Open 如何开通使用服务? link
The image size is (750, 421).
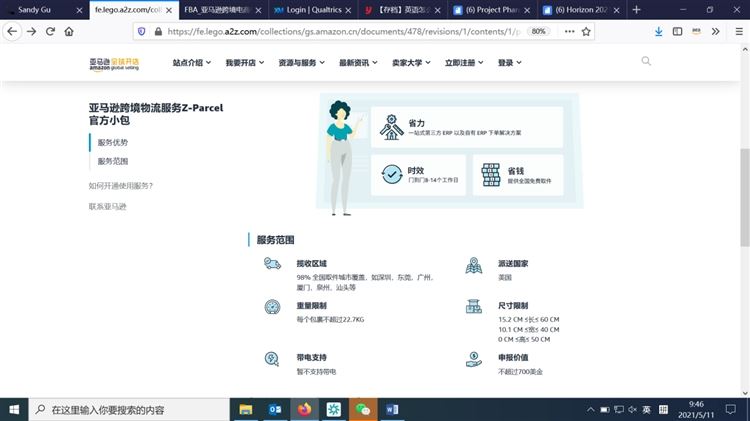121,186
